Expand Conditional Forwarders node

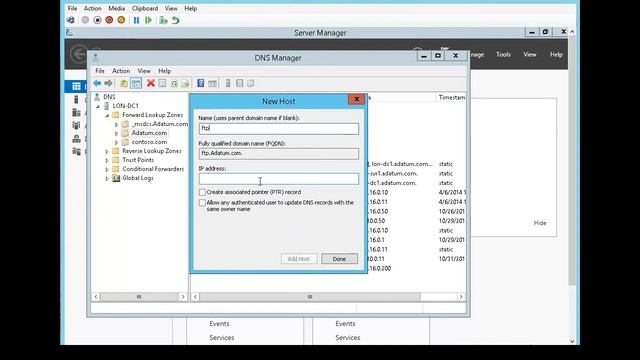click(107, 169)
